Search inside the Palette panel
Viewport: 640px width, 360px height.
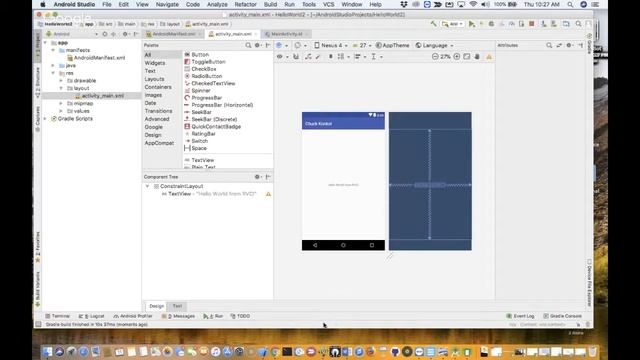click(248, 45)
